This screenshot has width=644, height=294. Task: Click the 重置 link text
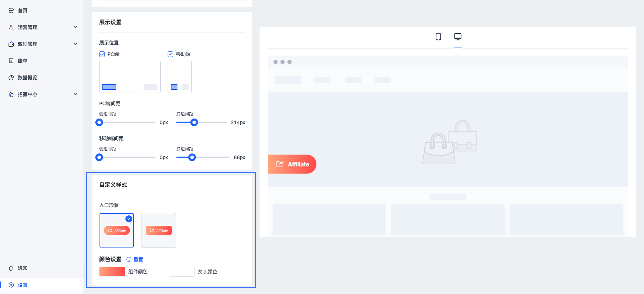point(138,259)
